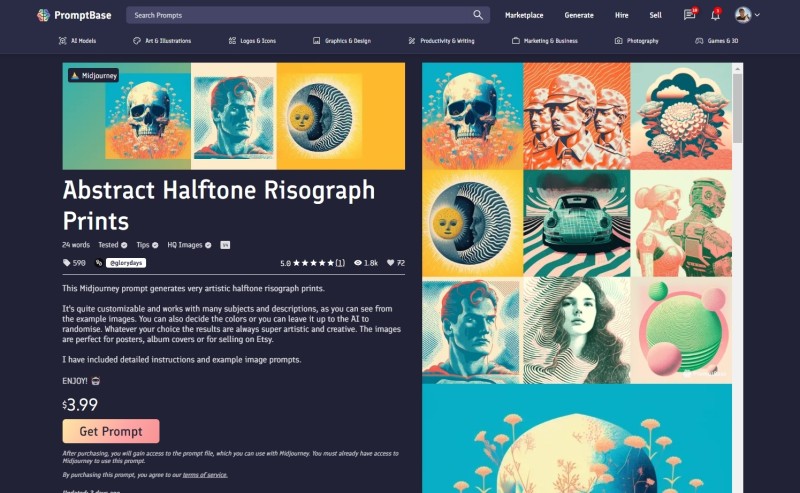The image size is (800, 493).
Task: Click the banner superhero preview image
Action: coord(234,116)
